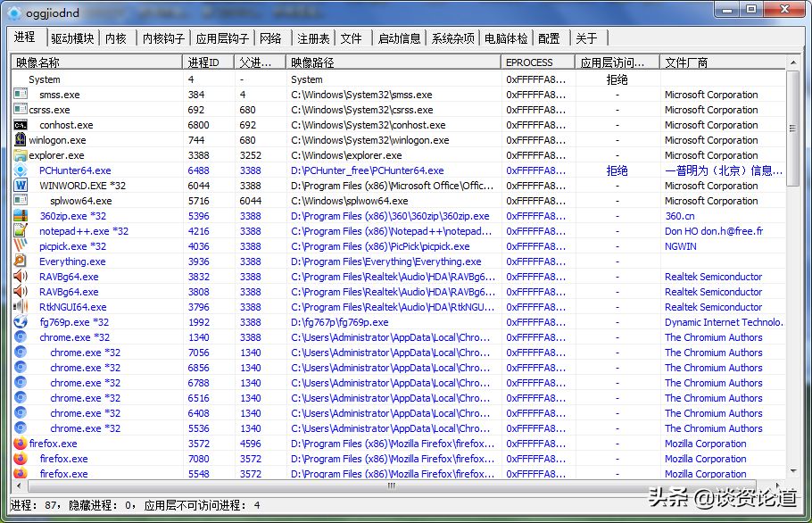Open the 驱动模块 tab
Image resolution: width=812 pixels, height=523 pixels.
[x=72, y=38]
